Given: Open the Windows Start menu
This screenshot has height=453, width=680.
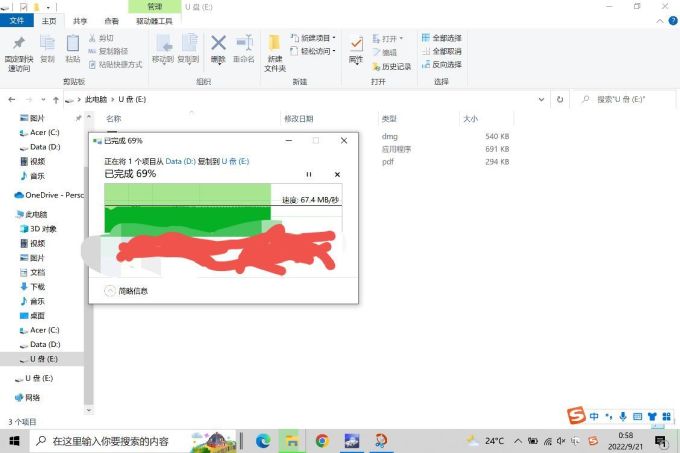Looking at the screenshot, I should tap(14, 441).
